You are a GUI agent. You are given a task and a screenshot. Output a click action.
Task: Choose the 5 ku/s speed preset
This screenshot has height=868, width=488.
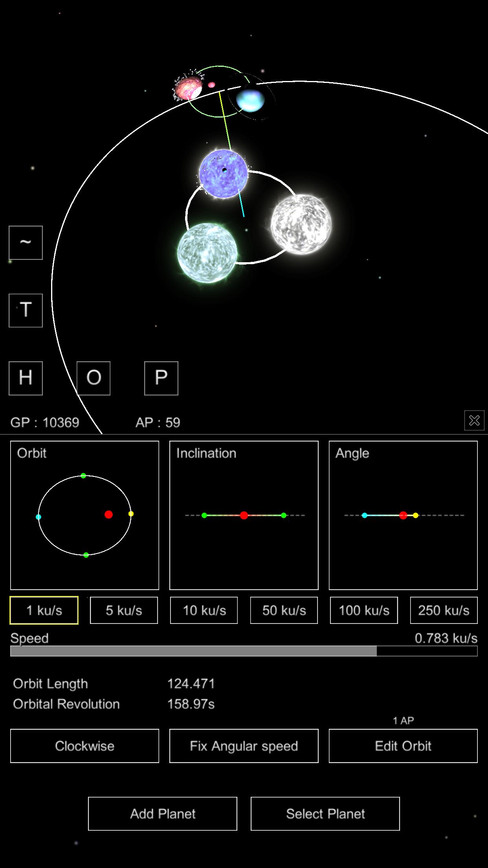tap(124, 610)
